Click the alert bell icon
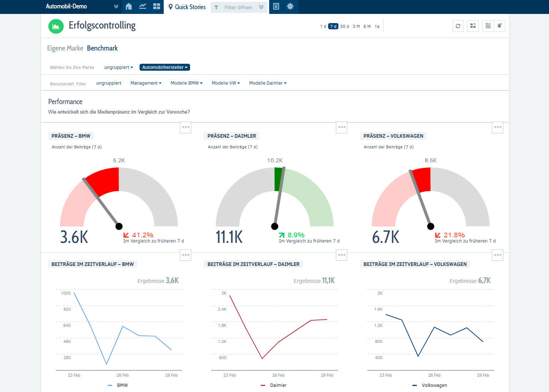The image size is (549, 392). (x=500, y=26)
